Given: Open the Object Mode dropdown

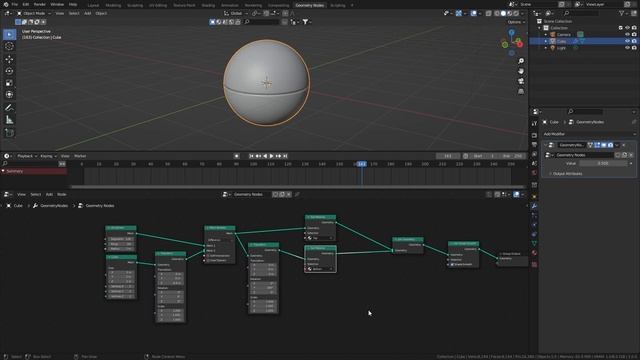Looking at the screenshot, I should 34,13.
